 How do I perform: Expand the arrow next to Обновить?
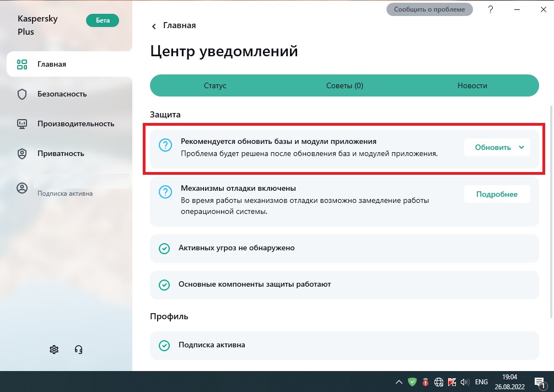[521, 147]
